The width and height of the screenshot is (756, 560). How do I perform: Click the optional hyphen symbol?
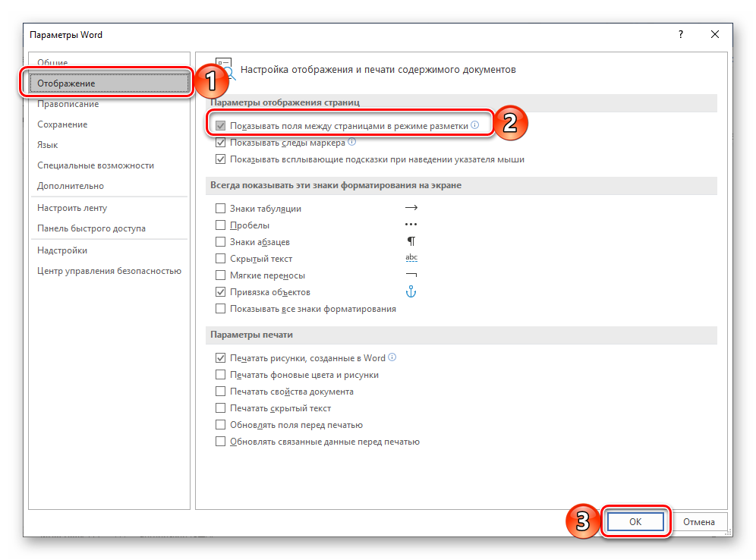coord(411,275)
